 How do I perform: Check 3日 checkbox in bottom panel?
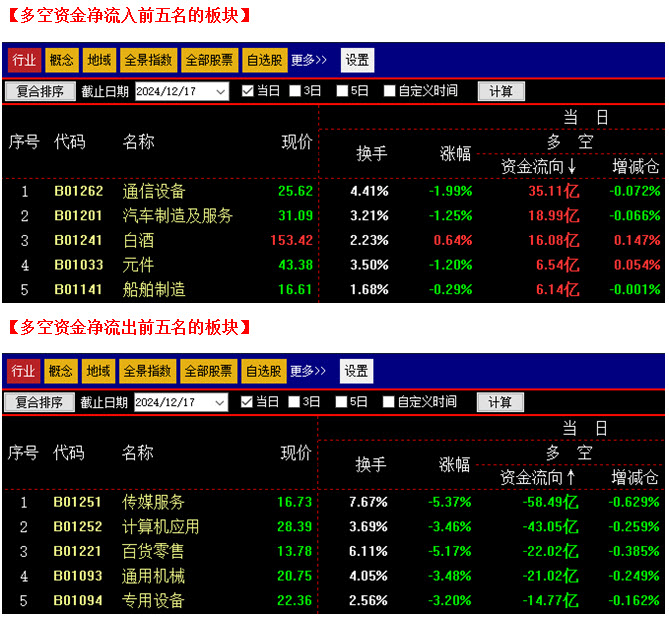[x=294, y=402]
